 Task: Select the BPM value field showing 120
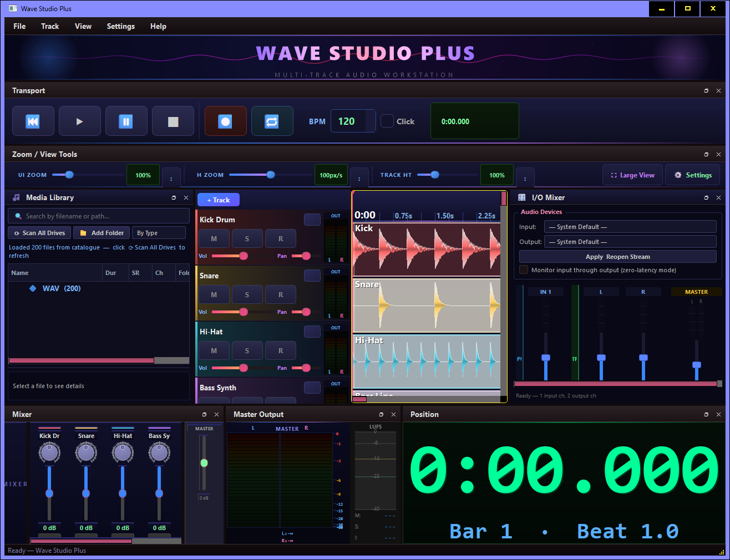coord(353,121)
